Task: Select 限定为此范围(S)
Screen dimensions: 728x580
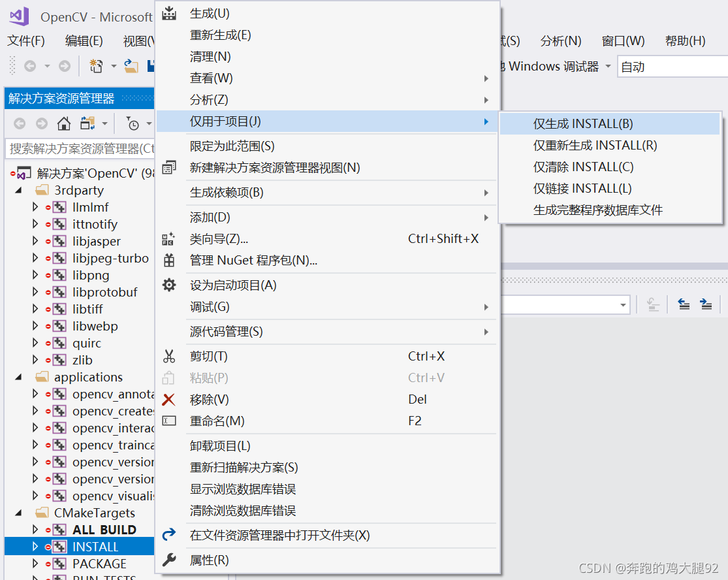Action: pos(327,146)
